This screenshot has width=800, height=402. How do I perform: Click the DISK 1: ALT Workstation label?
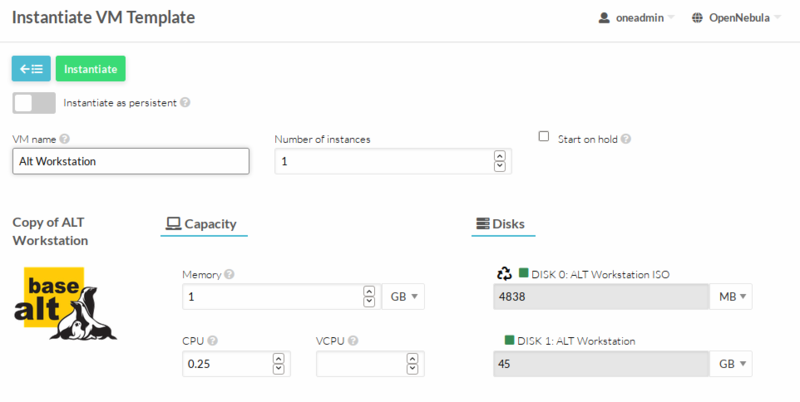point(576,341)
